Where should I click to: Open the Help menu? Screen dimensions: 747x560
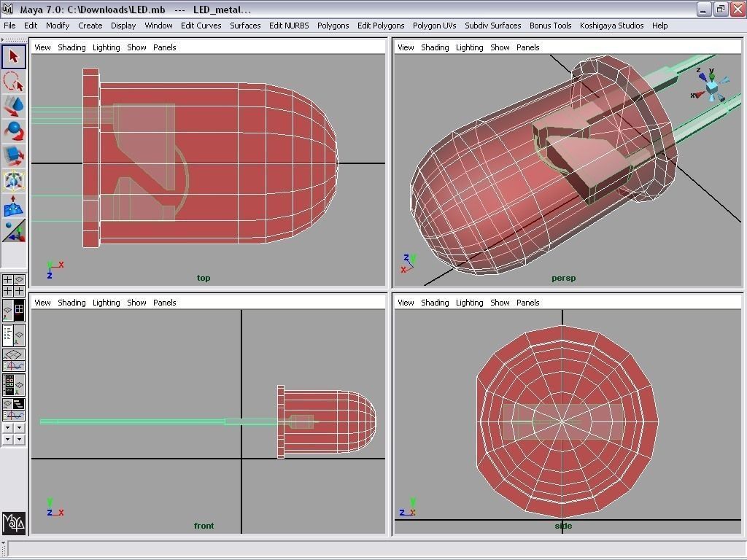pos(659,26)
